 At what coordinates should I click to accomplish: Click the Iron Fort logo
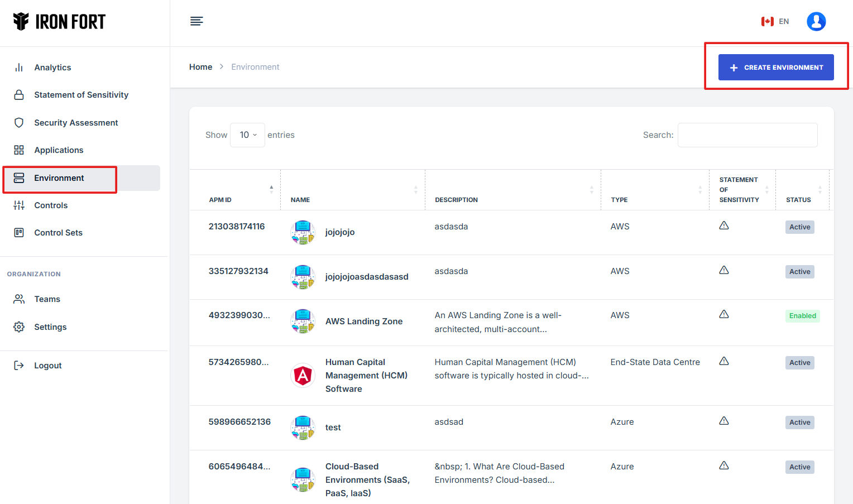coord(59,22)
